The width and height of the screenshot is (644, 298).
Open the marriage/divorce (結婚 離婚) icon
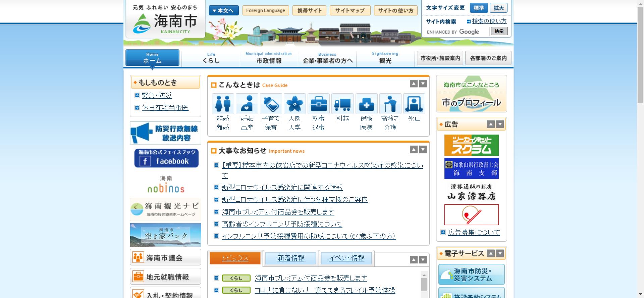[x=223, y=104]
